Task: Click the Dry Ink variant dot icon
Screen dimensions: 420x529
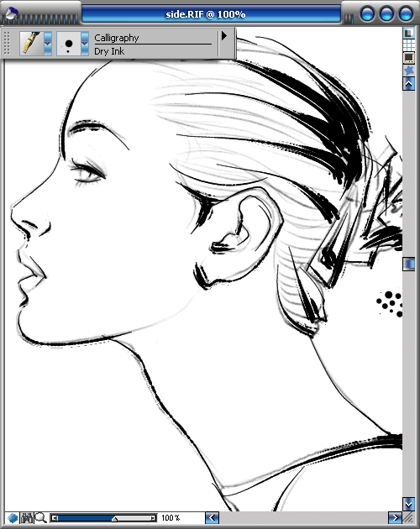Action: click(x=69, y=44)
